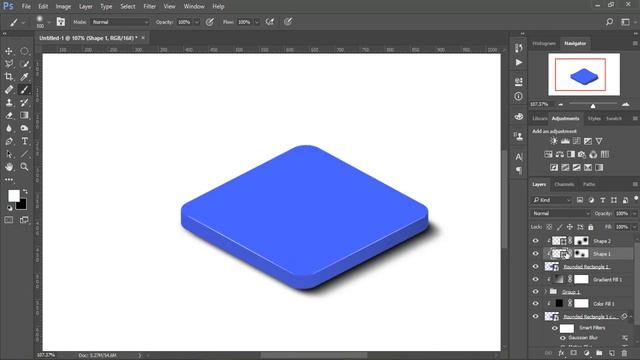640x360 pixels.
Task: Click the Navigator preview thumbnail
Action: coord(584,74)
